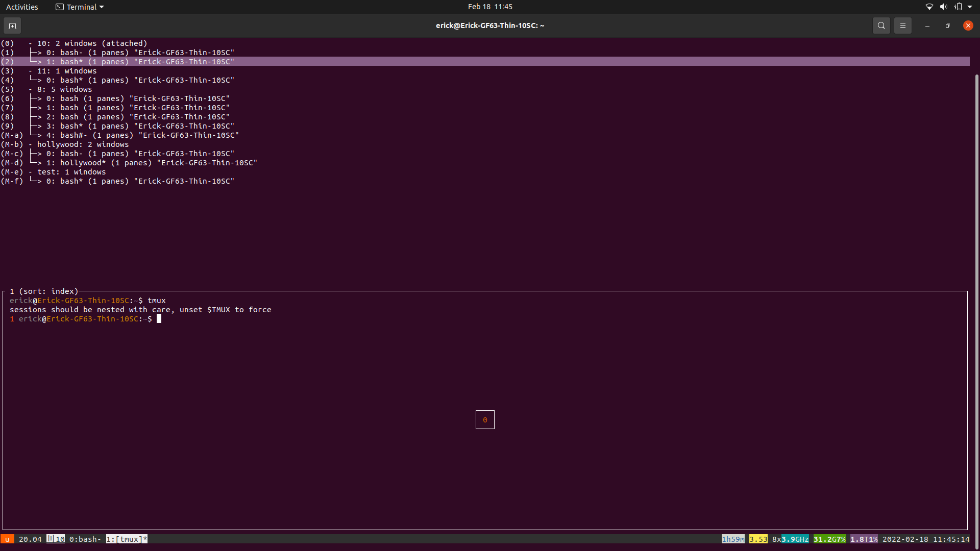This screenshot has height=551, width=980.
Task: Click the 0:bash- tab in status bar
Action: coord(85,539)
